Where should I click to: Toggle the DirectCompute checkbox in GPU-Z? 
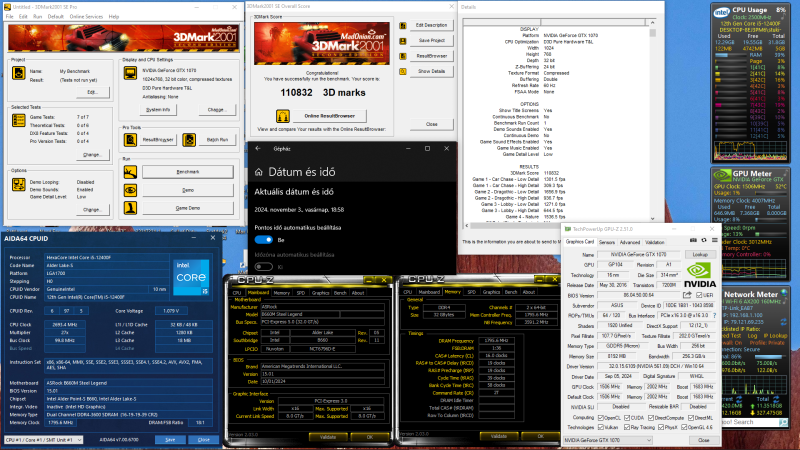[651, 418]
